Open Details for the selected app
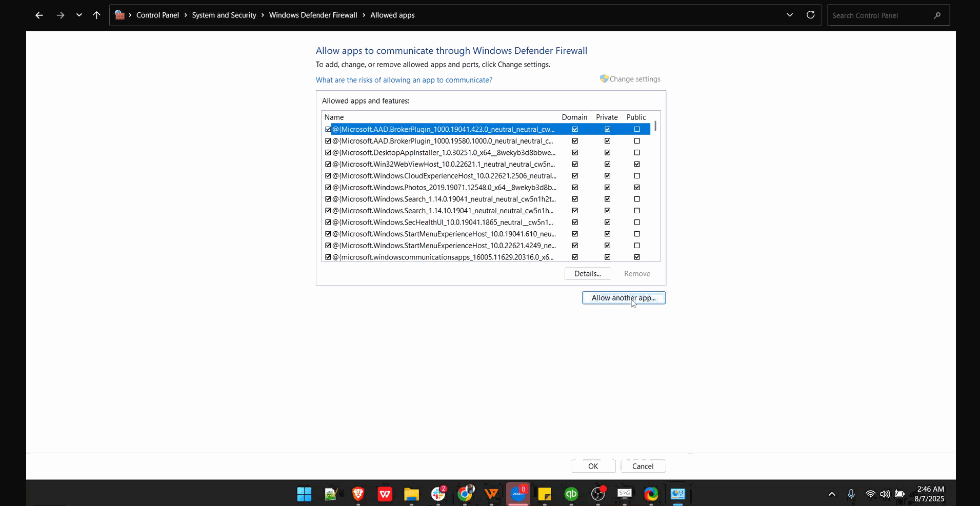 tap(588, 274)
